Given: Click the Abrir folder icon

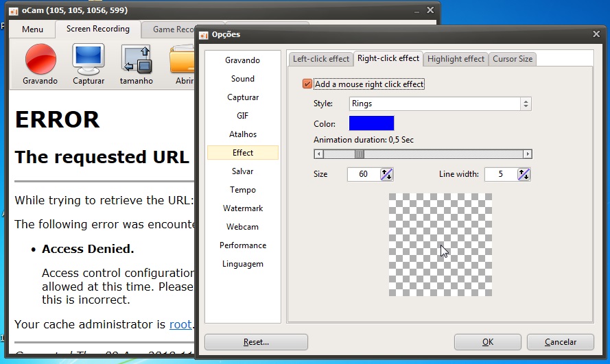Looking at the screenshot, I should click(x=182, y=59).
